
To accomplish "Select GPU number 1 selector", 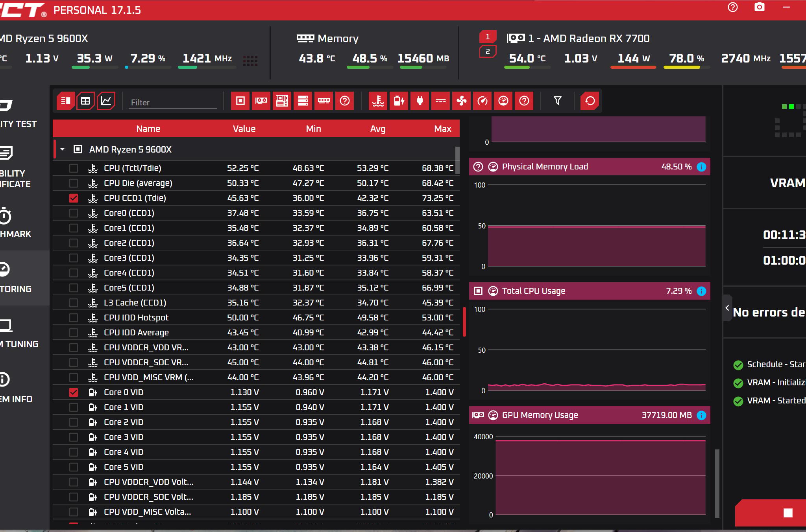I will pos(488,37).
